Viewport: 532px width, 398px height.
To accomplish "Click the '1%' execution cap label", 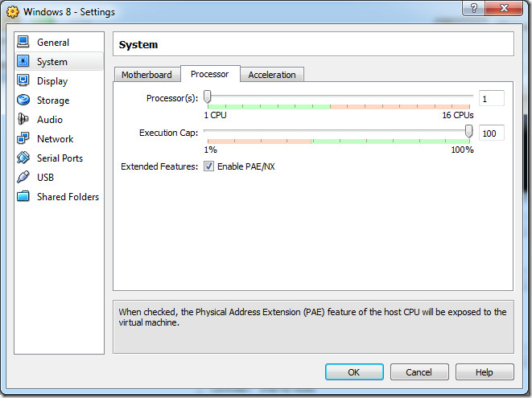I will (x=210, y=150).
